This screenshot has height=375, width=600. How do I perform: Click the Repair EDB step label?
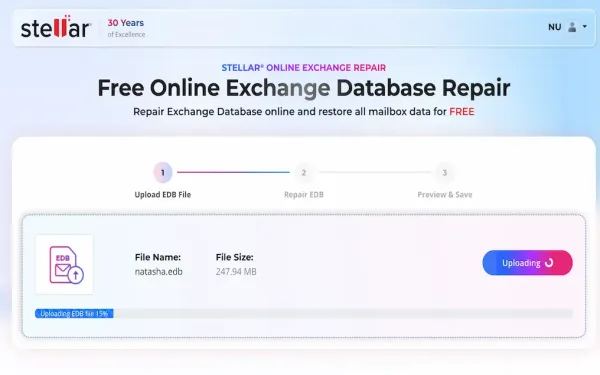coord(304,194)
